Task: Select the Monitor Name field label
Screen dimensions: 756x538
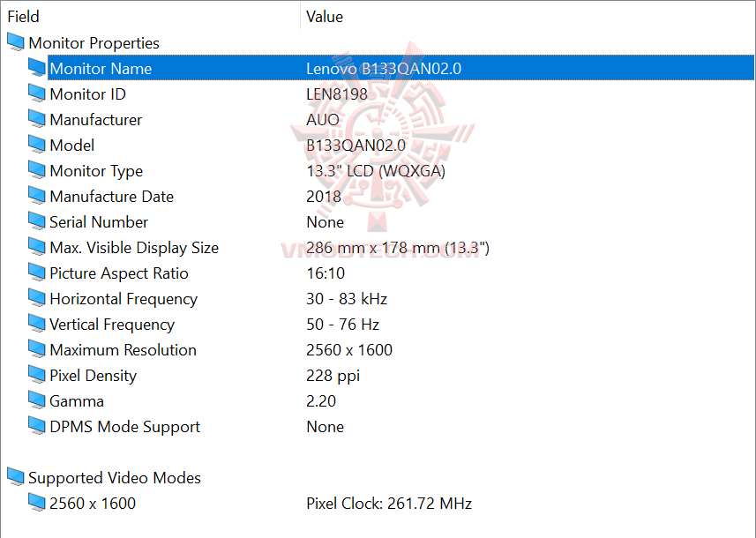Action: (101, 69)
